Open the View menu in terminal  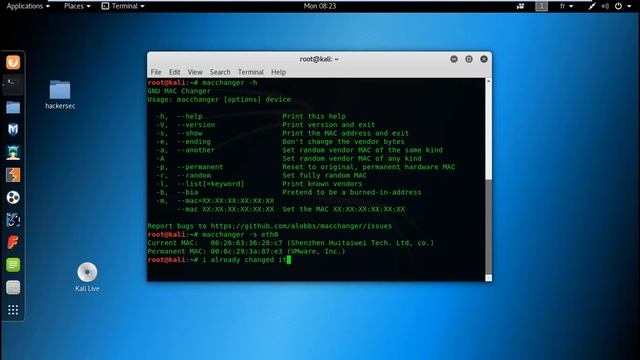tap(195, 72)
